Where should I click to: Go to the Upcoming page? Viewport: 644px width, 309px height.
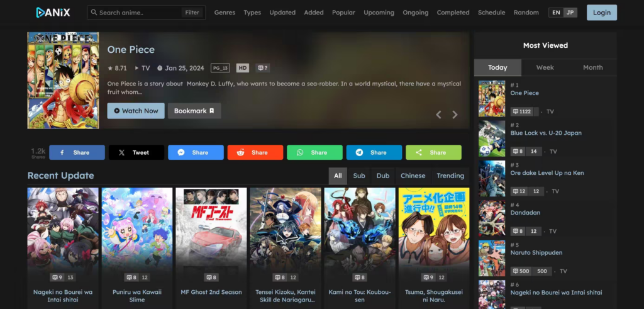coord(379,13)
